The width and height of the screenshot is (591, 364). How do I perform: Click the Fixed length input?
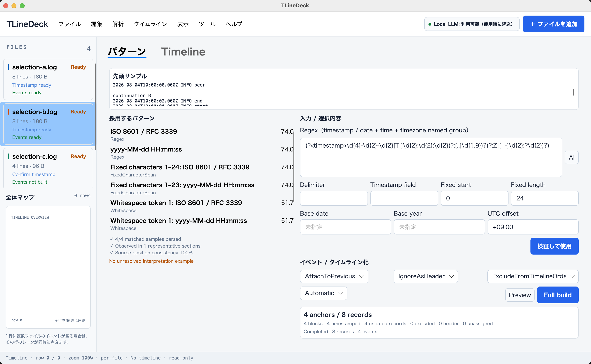545,198
